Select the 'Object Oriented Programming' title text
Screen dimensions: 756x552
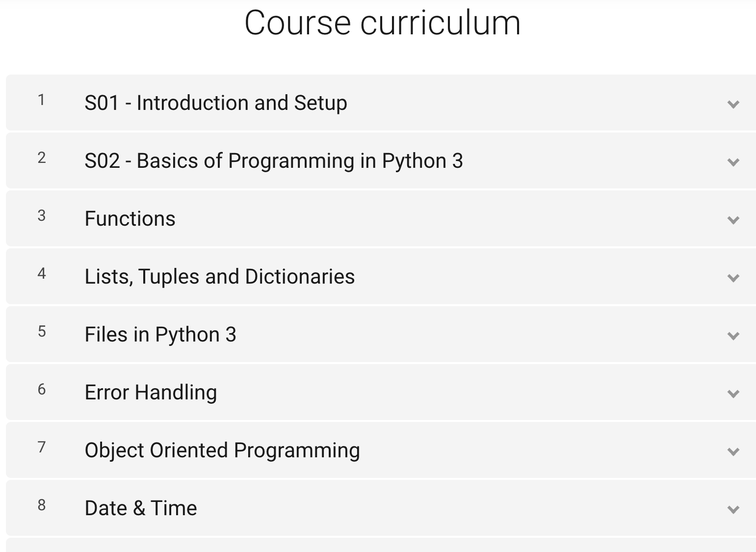222,450
